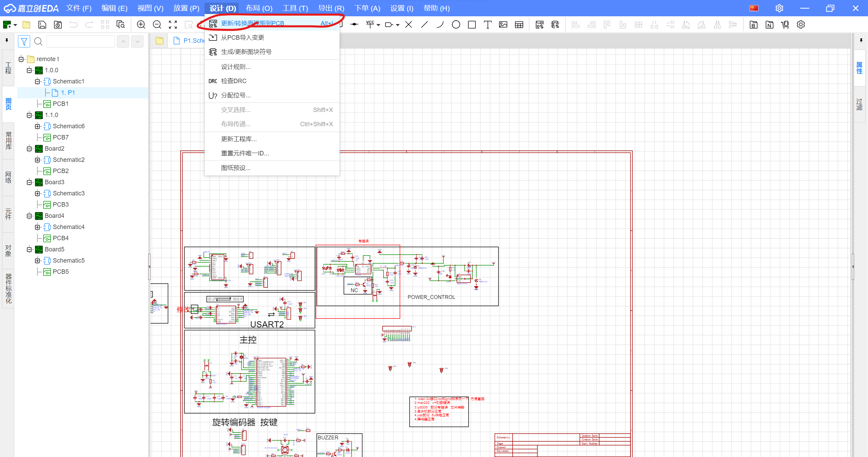Choose 从PCB导入变更 menu entry
This screenshot has height=457, width=868.
[272, 38]
